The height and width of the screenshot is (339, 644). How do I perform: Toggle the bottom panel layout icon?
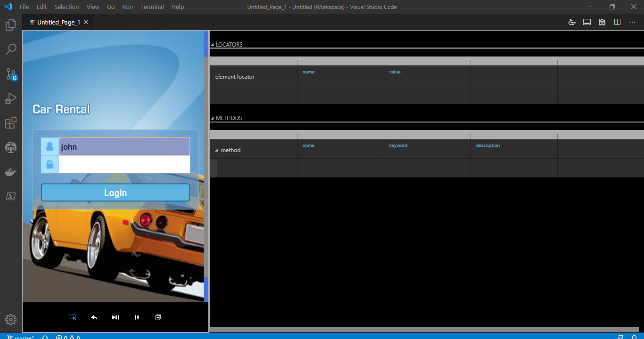587,22
